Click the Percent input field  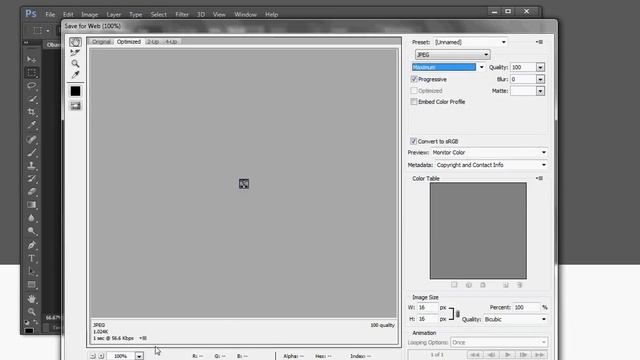click(x=527, y=307)
